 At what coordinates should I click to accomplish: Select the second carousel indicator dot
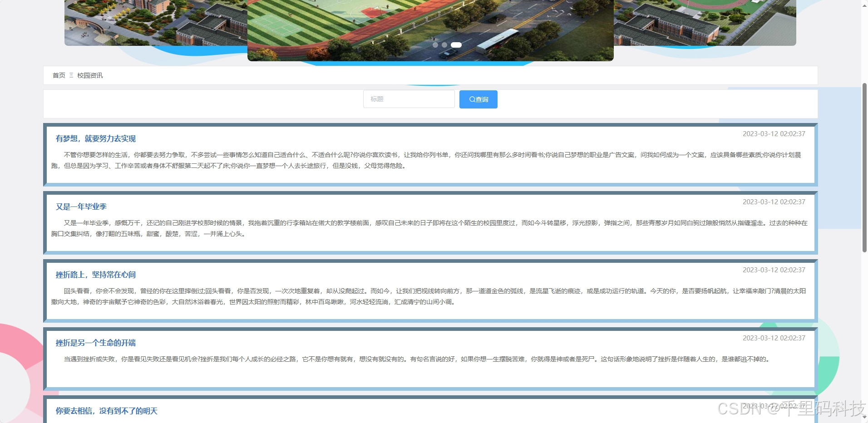tap(444, 45)
